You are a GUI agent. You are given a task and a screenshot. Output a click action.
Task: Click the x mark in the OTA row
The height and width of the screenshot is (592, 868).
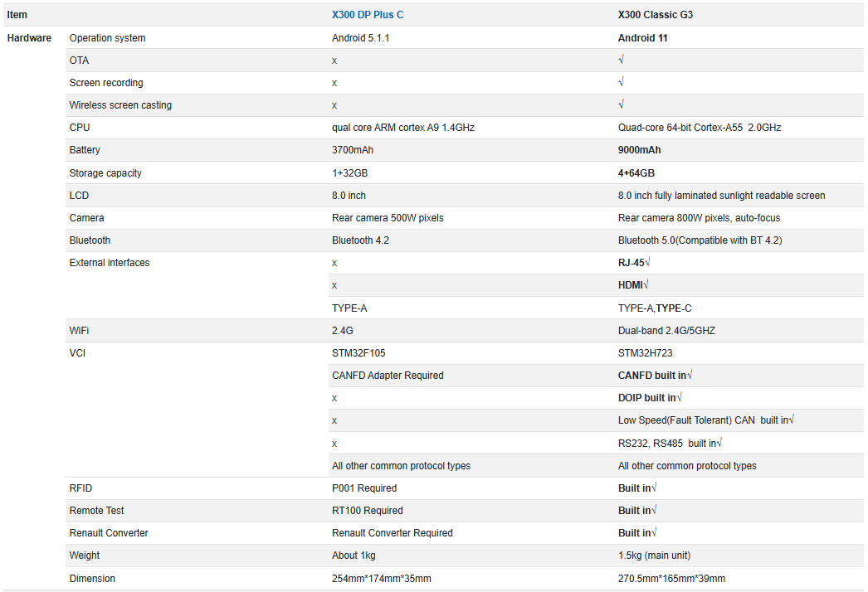pos(334,61)
